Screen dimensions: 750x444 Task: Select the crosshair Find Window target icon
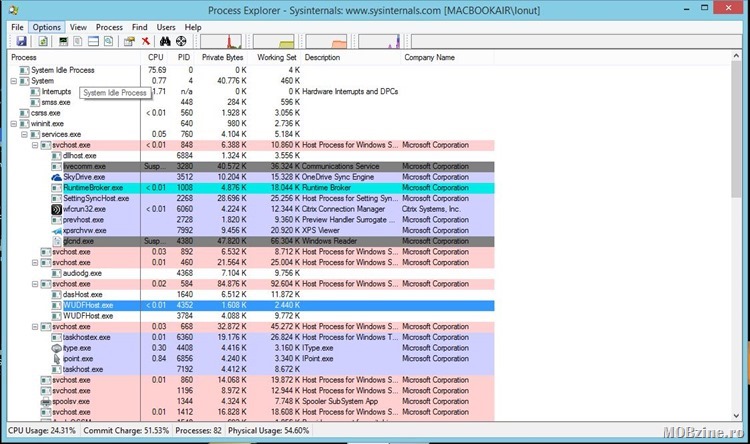[181, 42]
